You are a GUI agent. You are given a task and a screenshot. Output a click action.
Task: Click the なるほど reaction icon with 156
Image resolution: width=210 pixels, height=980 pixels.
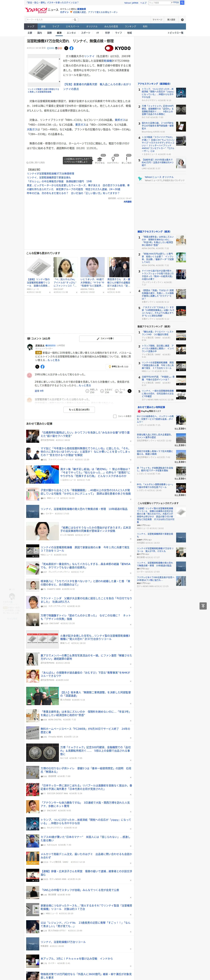pos(102,391)
